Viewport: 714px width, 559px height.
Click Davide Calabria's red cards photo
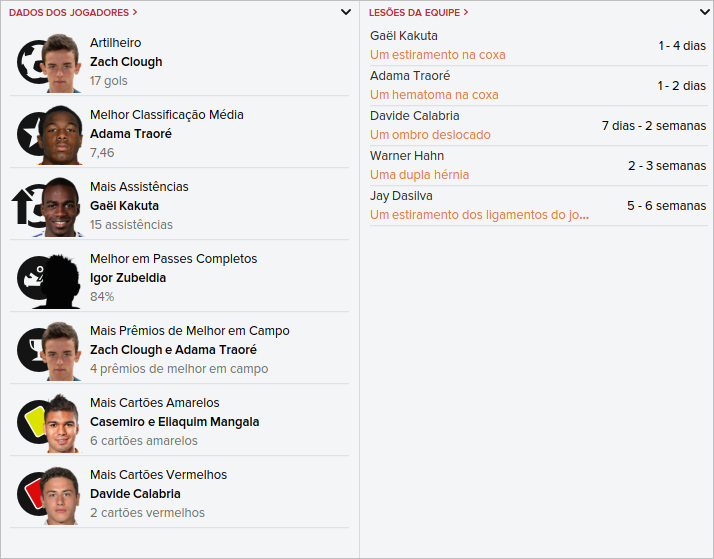62,496
